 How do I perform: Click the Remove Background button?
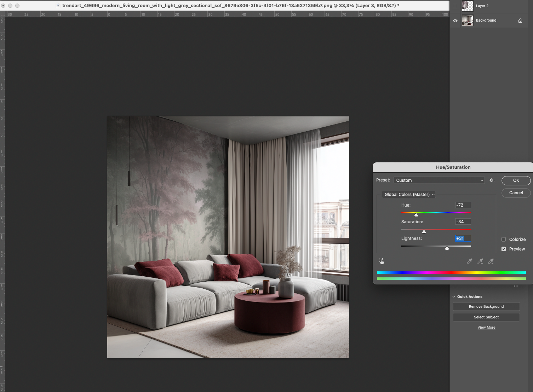[x=486, y=307]
